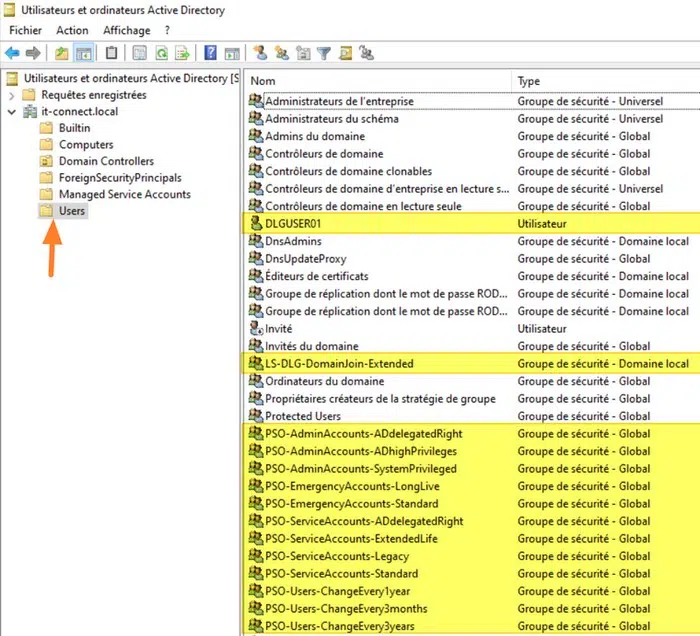Open Help via blue question mark icon

coord(211,53)
